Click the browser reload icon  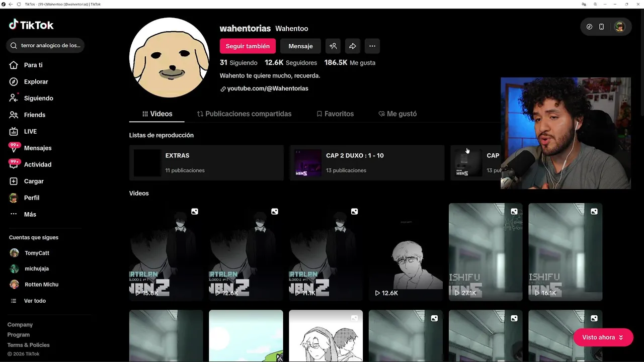click(19, 4)
